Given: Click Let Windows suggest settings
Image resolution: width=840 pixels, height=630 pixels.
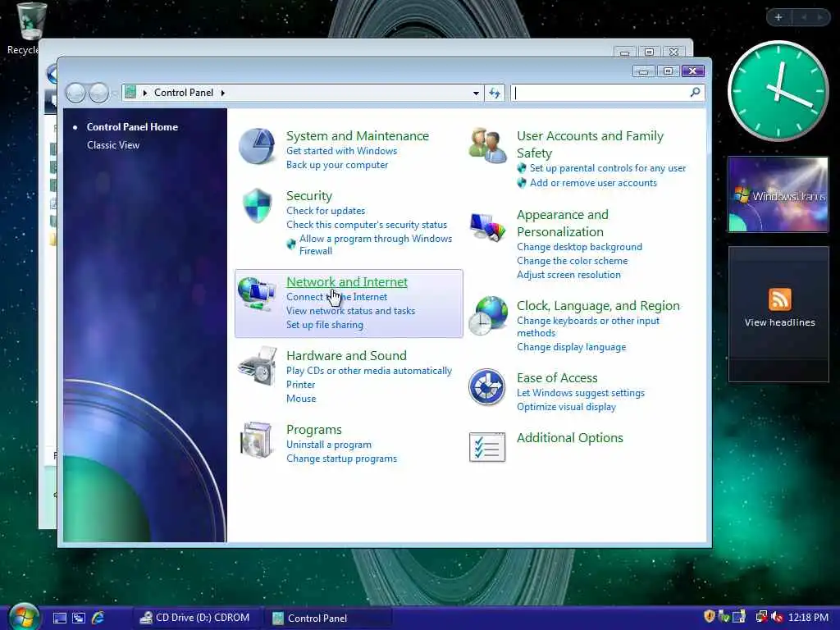Looking at the screenshot, I should (x=581, y=393).
